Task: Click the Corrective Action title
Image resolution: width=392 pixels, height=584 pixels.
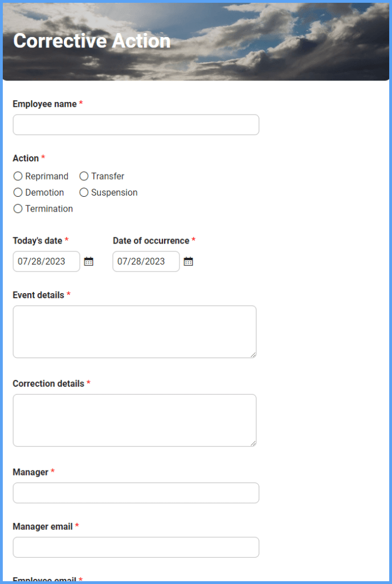Action: tap(91, 41)
